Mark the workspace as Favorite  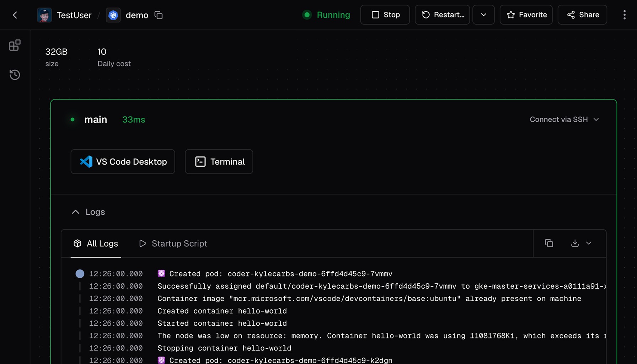(526, 15)
